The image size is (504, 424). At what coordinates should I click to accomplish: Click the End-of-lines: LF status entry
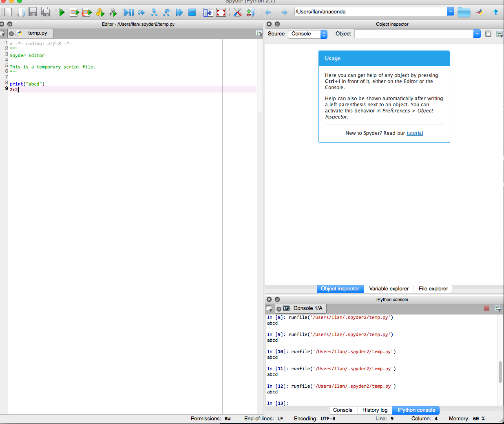click(264, 419)
